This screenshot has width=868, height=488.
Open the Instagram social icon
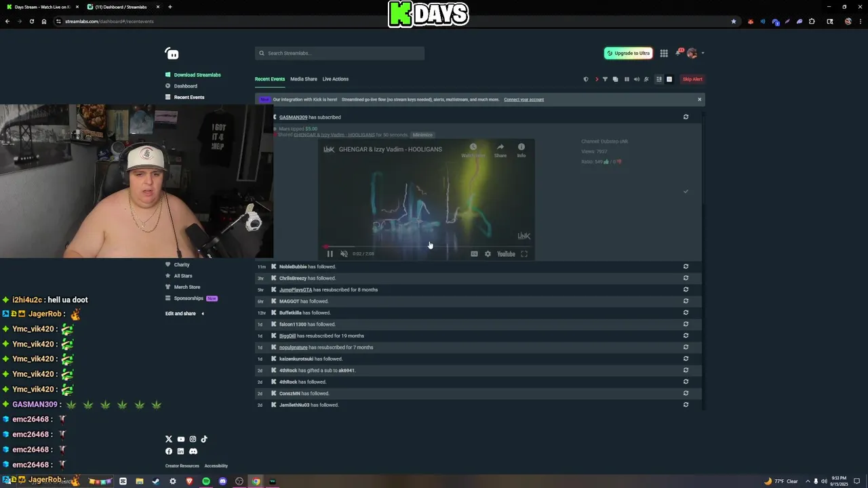click(193, 439)
